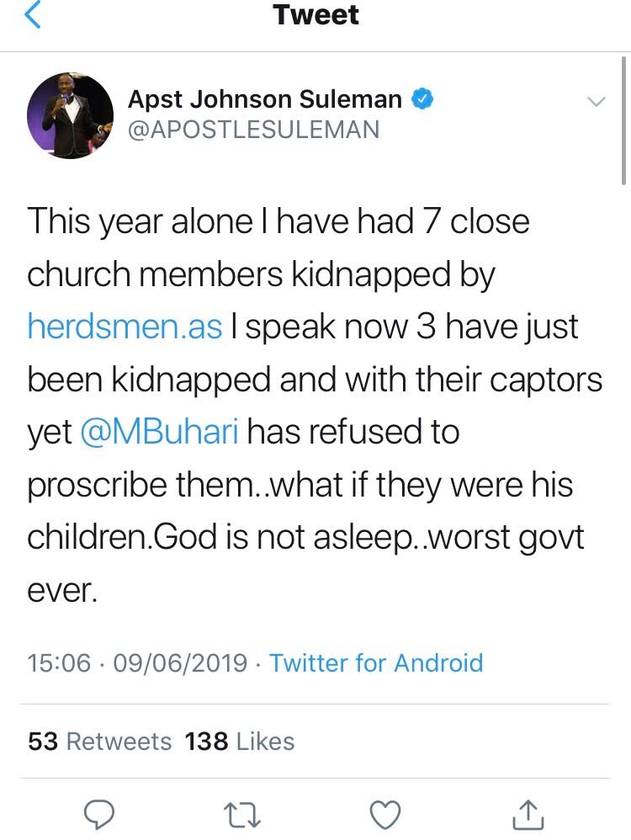Click the Tweet header title
The width and height of the screenshot is (631, 840).
[x=315, y=15]
